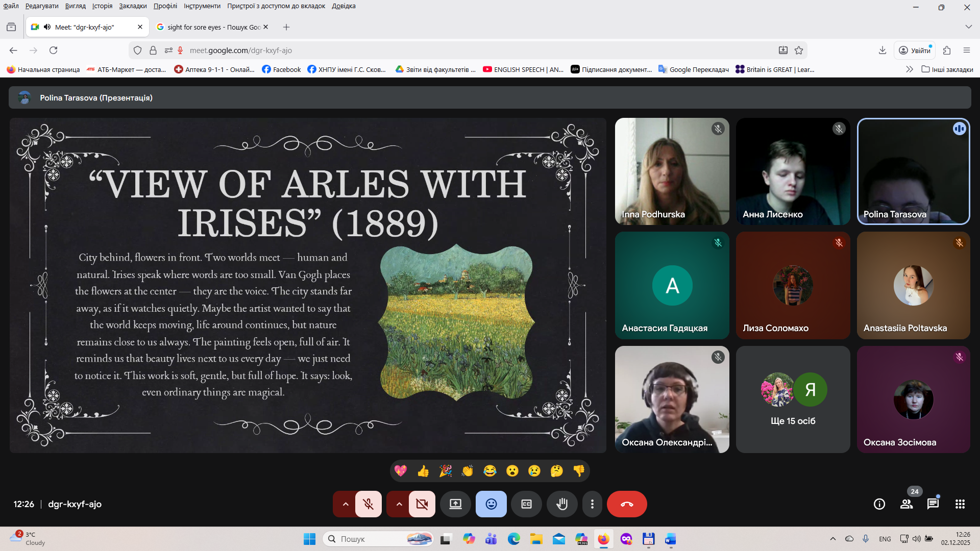Viewport: 980px width, 551px height.
Task: Open Google Перекладач bookmark link
Action: point(694,69)
